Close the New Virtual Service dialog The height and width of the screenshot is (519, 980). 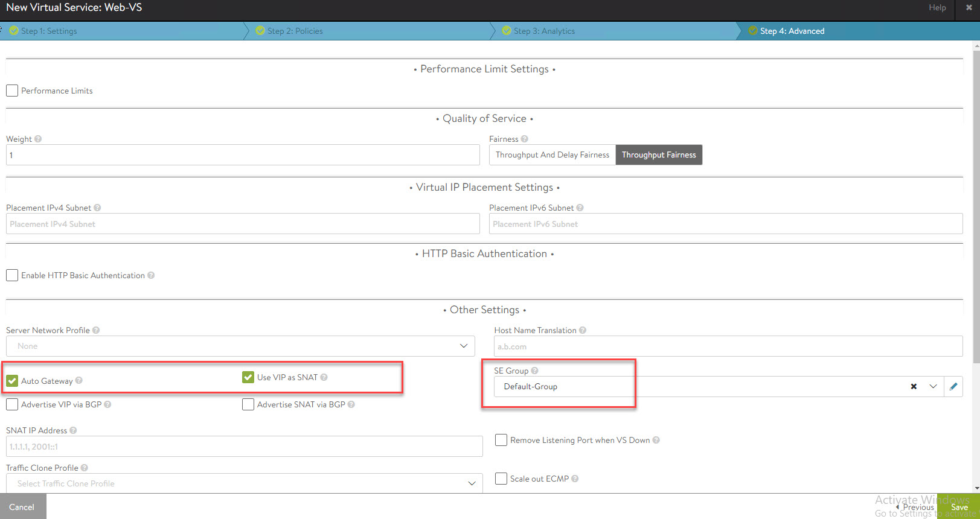969,8
